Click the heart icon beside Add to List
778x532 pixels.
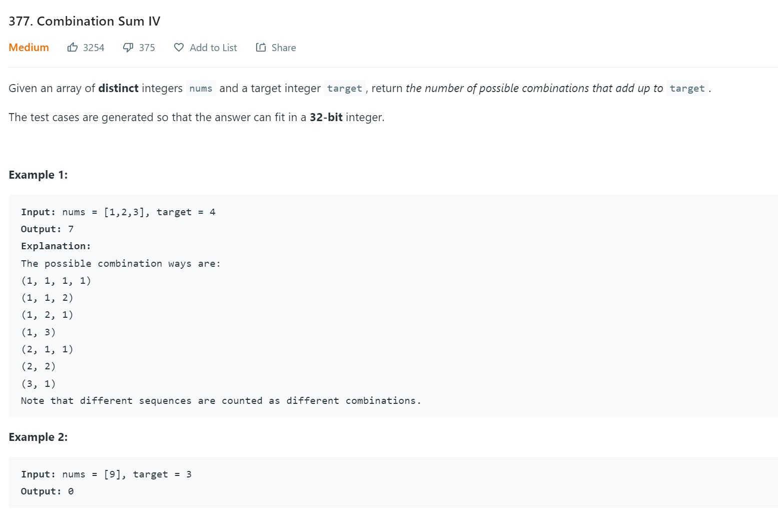tap(179, 48)
